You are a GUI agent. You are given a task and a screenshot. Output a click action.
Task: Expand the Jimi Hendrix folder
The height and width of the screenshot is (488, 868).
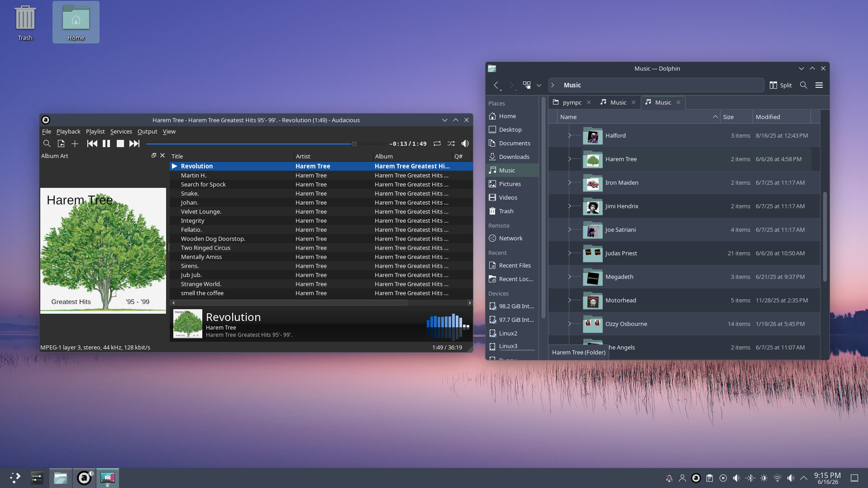pyautogui.click(x=569, y=206)
